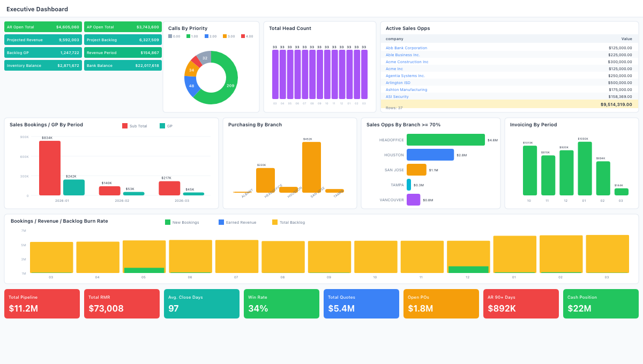Screen dimensions: 643x364
Task: Open the Abb Bank Corporation link
Action: [406, 48]
